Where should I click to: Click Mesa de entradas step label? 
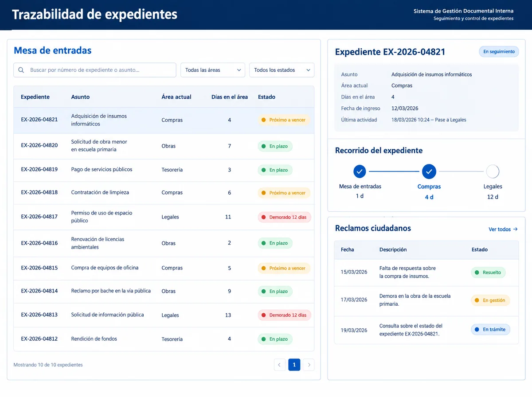pos(360,187)
